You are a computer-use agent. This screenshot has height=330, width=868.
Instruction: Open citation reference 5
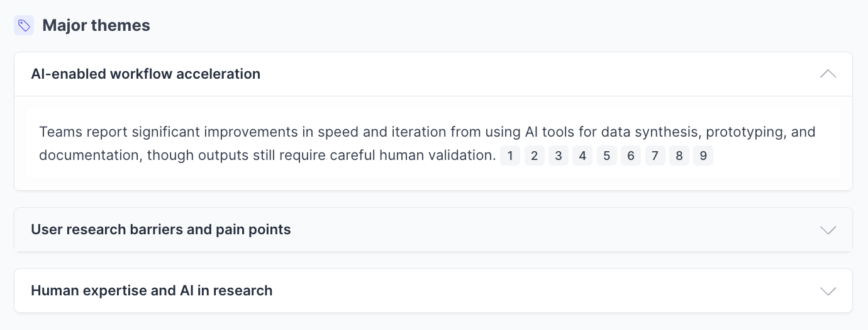(606, 156)
